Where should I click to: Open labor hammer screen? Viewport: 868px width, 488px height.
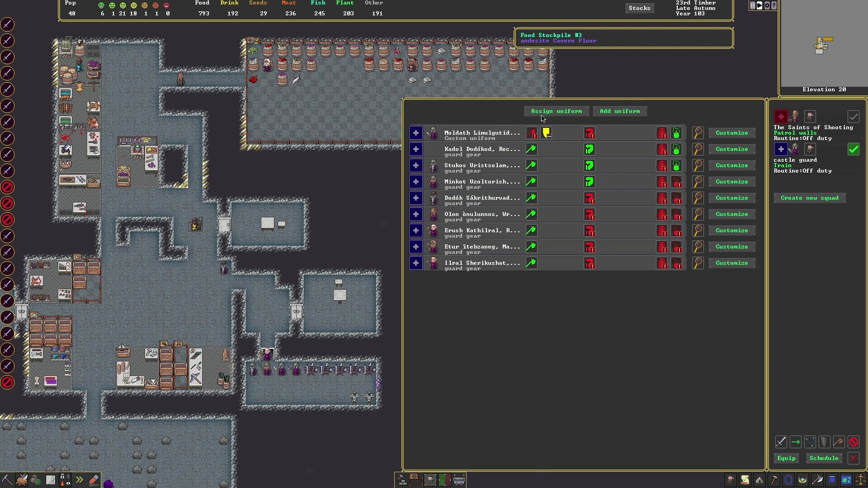[774, 480]
